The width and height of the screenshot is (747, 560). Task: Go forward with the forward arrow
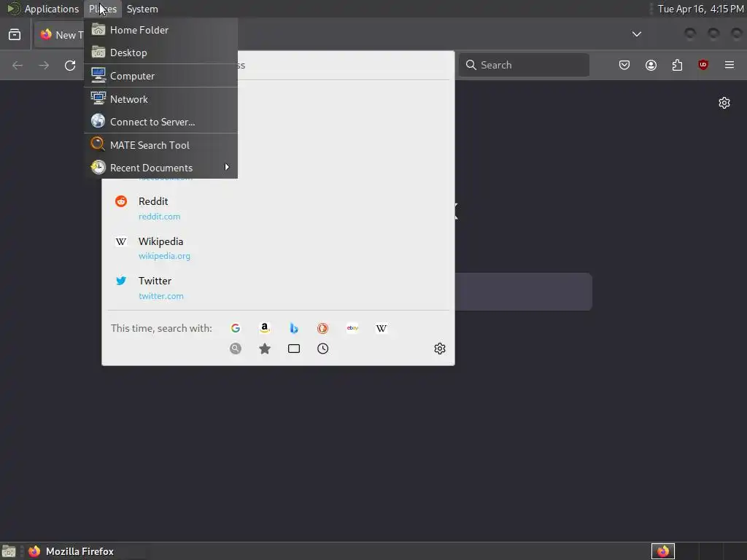[x=44, y=65]
